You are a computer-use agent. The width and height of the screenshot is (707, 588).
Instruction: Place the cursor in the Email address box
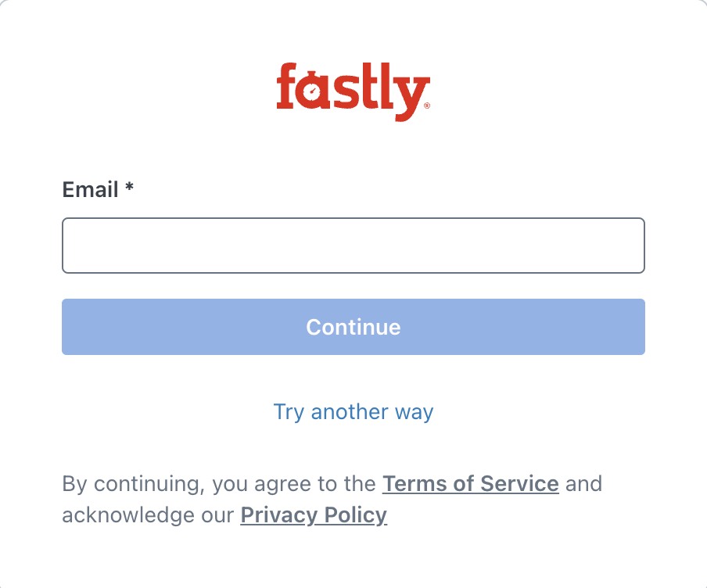point(353,246)
